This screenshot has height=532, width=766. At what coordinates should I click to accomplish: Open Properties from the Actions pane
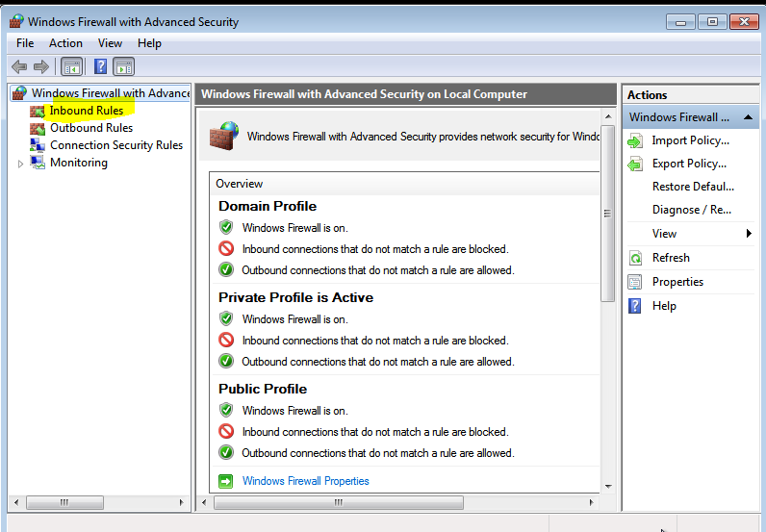coord(677,282)
